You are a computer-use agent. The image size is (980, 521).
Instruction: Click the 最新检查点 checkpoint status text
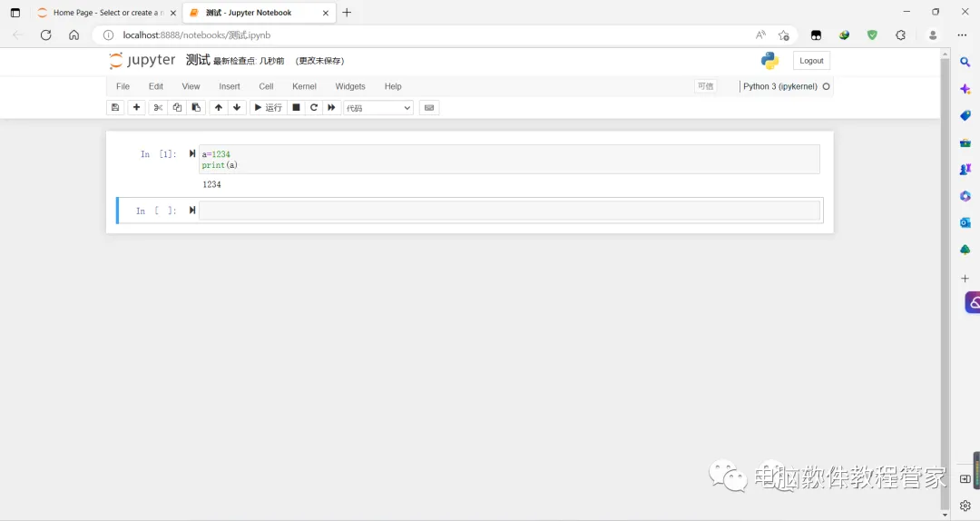[249, 61]
